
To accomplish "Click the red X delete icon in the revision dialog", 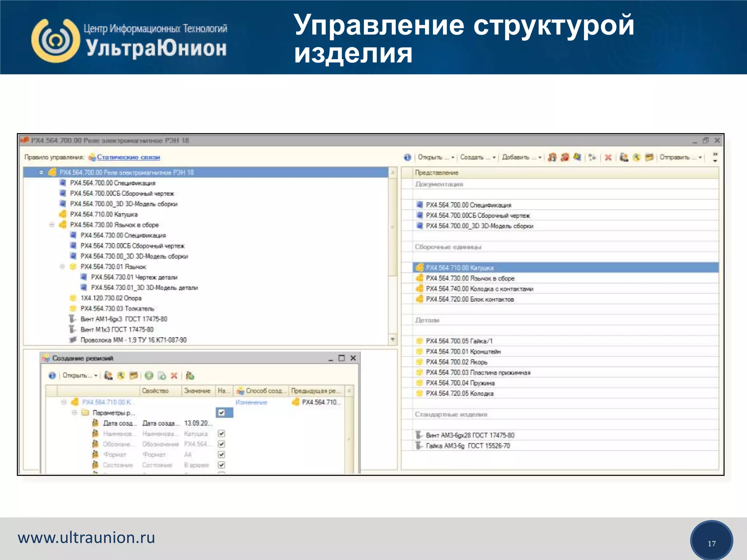I will click(174, 376).
